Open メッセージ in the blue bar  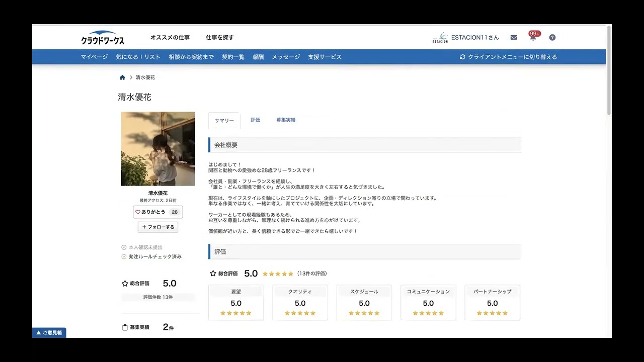286,57
